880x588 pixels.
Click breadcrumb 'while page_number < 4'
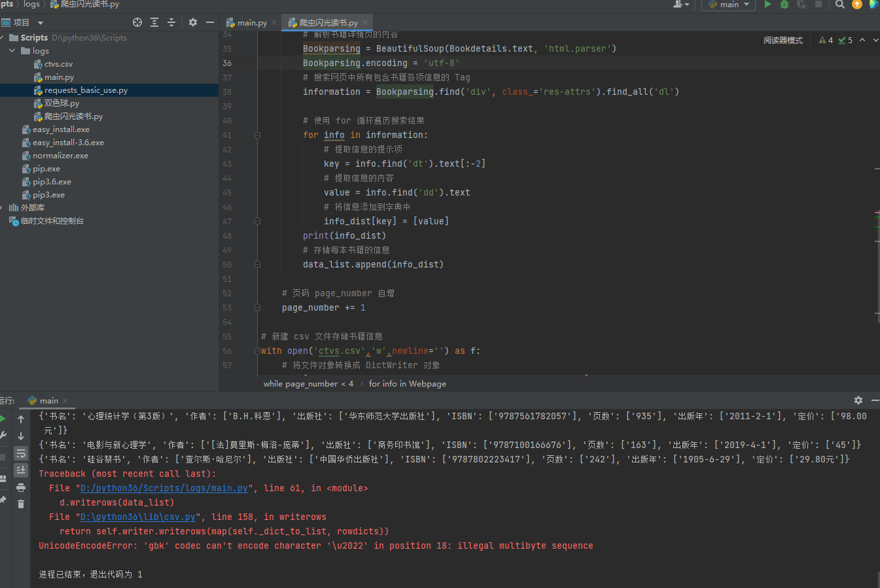click(308, 383)
